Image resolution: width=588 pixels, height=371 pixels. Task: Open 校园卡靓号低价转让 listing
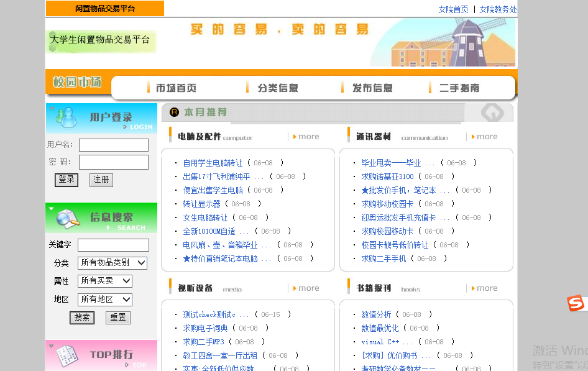point(395,245)
